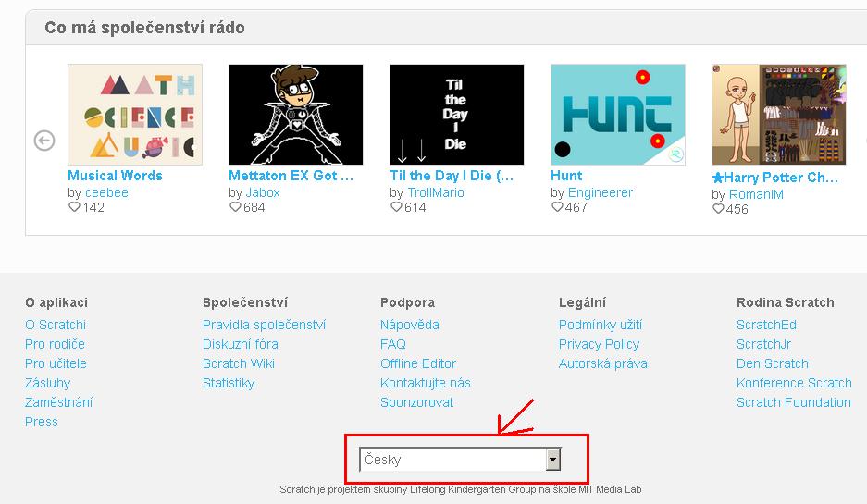Open author profile ceebee
867x504 pixels.
point(106,192)
